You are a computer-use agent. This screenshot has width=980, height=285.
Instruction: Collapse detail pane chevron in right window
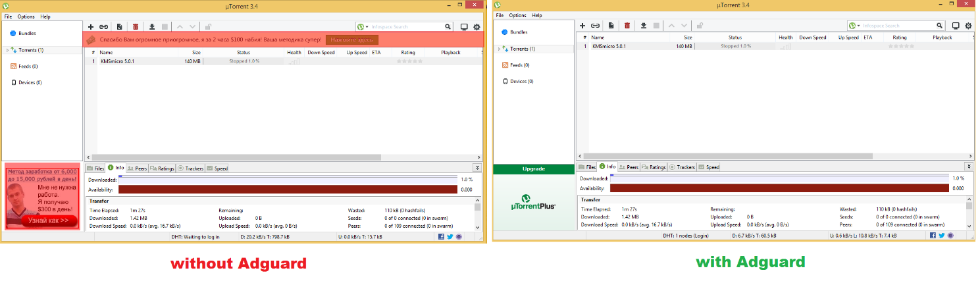969,167
